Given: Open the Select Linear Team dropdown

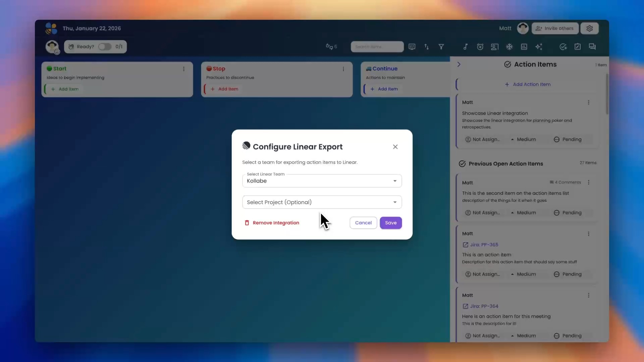Looking at the screenshot, I should [x=322, y=181].
